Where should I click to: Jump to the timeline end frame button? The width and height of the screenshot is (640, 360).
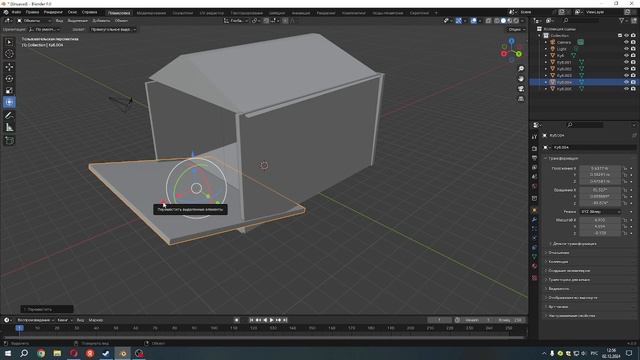pos(285,320)
